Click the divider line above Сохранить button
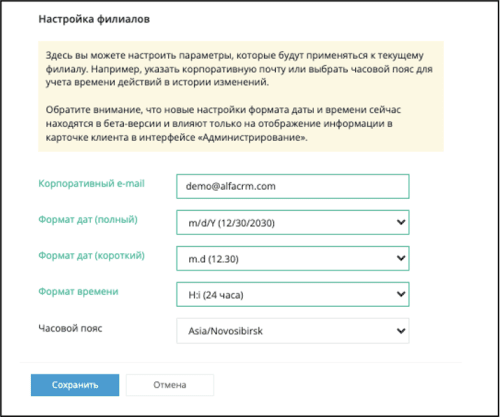 241,362
